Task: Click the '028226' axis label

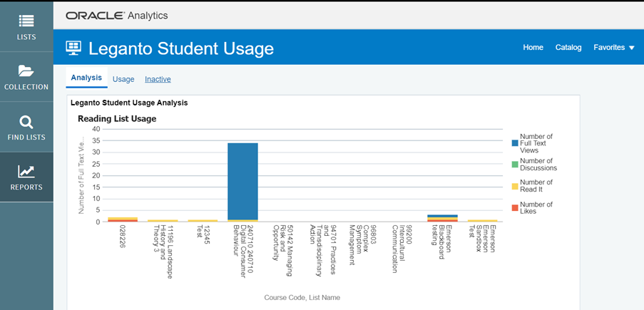Action: (123, 235)
